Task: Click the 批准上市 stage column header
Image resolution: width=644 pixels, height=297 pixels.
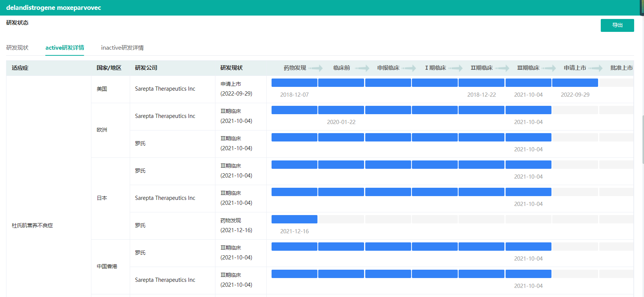Action: tap(621, 68)
